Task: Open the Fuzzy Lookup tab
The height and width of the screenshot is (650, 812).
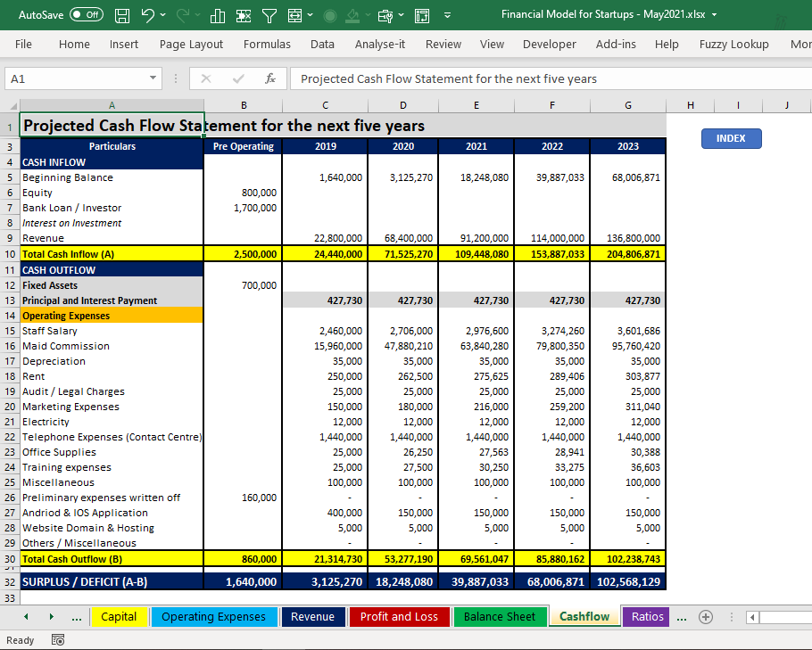Action: (733, 45)
